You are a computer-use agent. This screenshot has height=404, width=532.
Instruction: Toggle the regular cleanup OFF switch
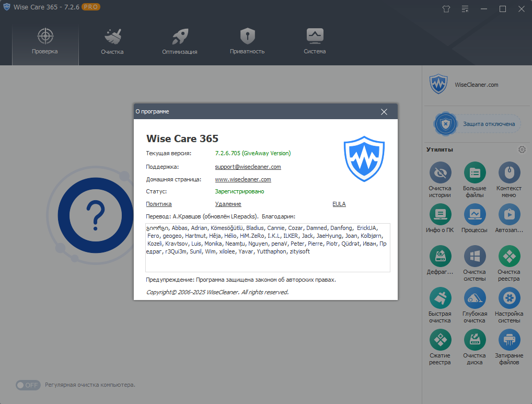28,385
